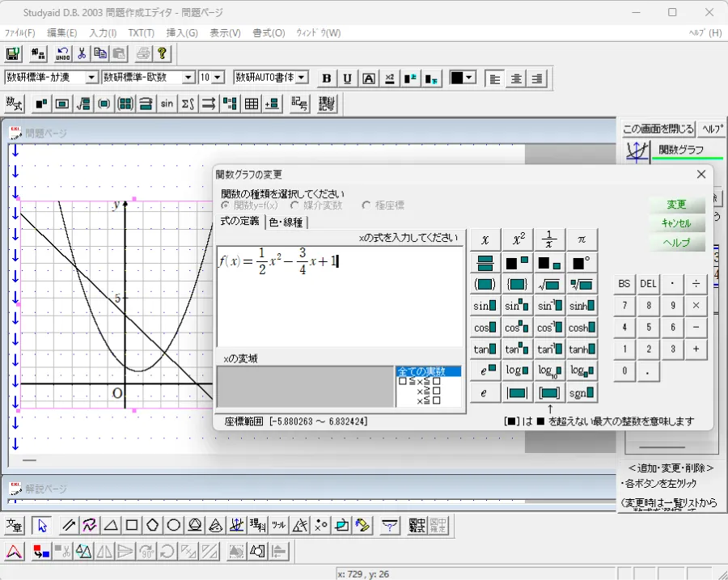Click the scissors cut icon in top toolbar
This screenshot has width=728, height=580.
tap(82, 54)
